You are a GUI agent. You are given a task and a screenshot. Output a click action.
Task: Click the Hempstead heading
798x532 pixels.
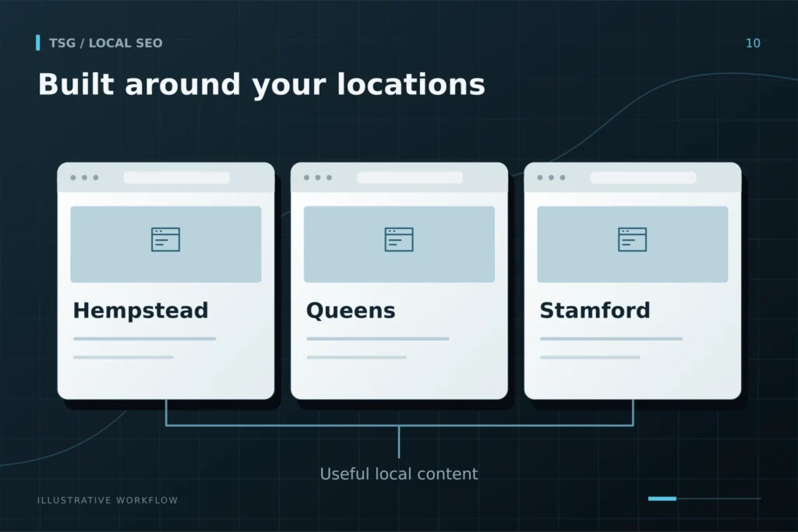tap(140, 310)
